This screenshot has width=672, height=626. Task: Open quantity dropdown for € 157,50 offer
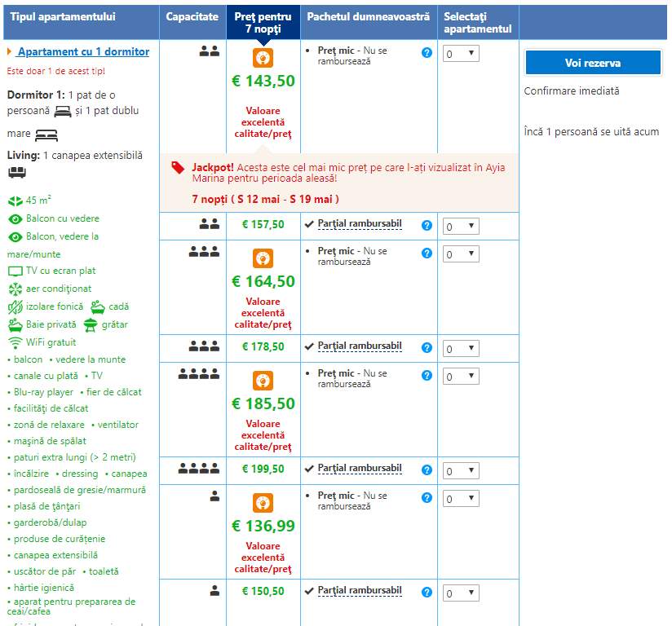(x=461, y=227)
